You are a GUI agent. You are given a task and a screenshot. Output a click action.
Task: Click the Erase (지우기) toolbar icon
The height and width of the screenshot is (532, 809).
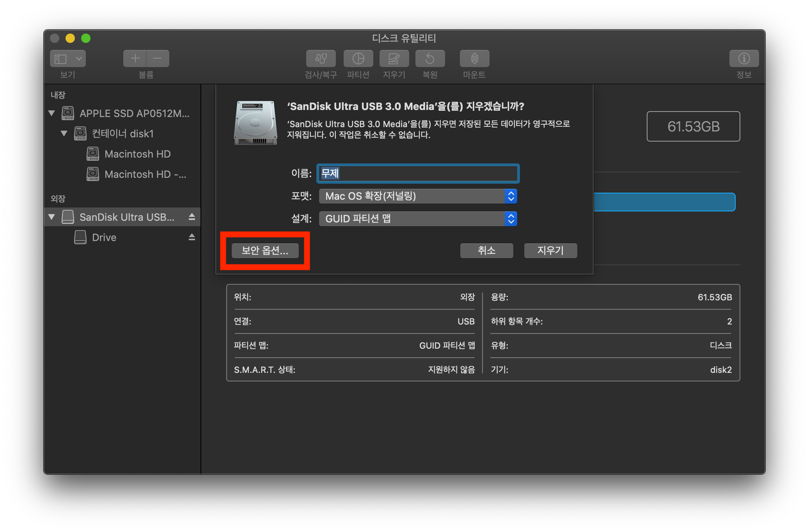[394, 59]
